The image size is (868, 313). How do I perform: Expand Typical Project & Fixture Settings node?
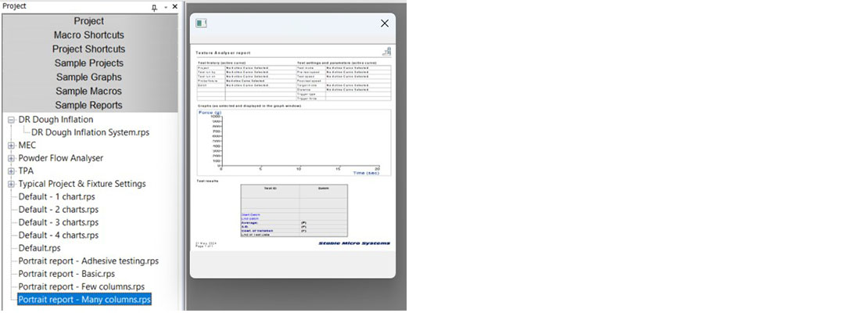(x=11, y=184)
